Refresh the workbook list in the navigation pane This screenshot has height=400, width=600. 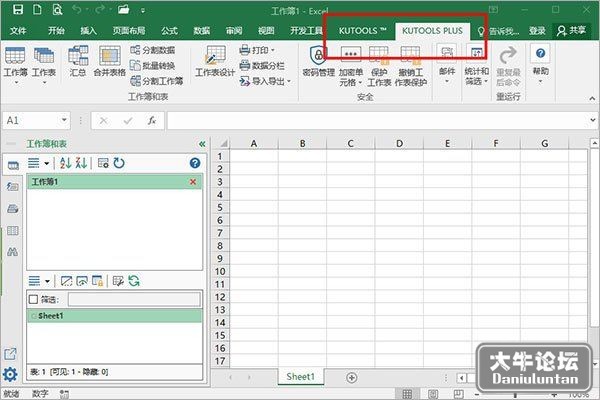(x=119, y=163)
